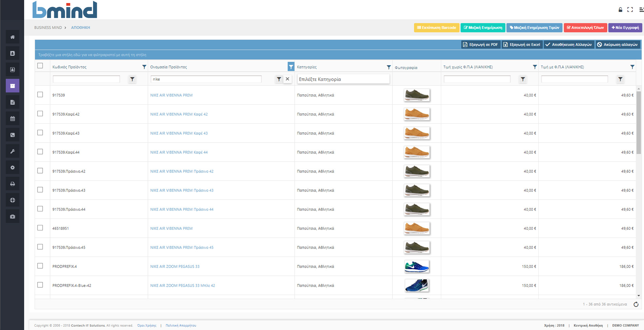Open the calendar sidebar icon

pyautogui.click(x=13, y=119)
